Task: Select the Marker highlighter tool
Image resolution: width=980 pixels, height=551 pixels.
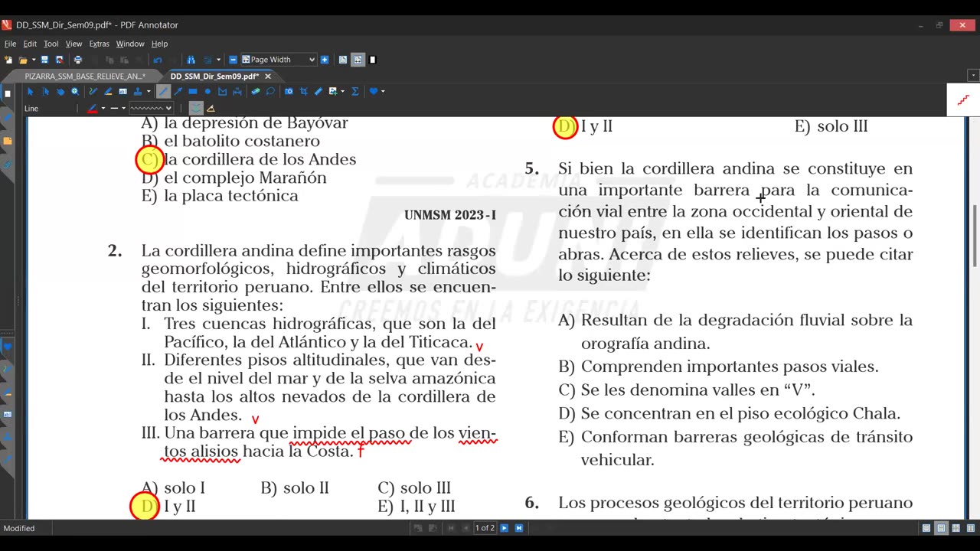Action: [x=108, y=92]
